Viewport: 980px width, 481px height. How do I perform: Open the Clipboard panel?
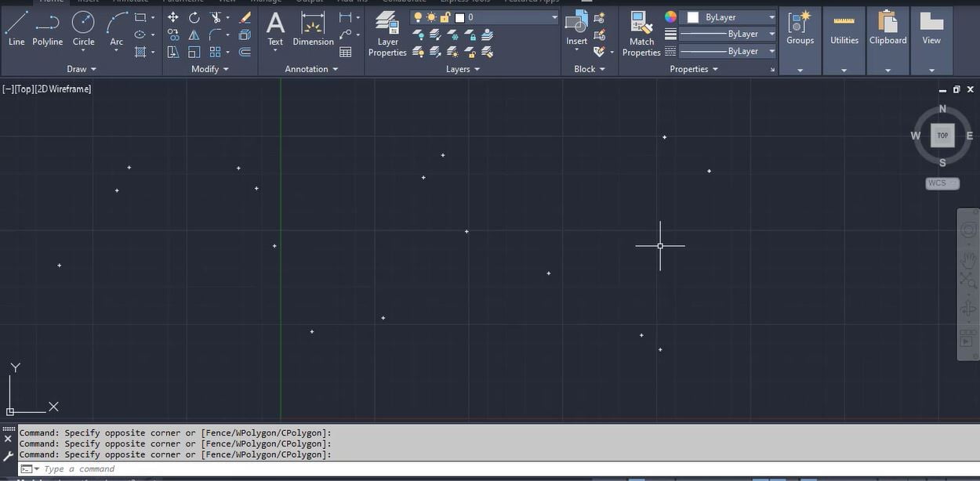pos(887,41)
